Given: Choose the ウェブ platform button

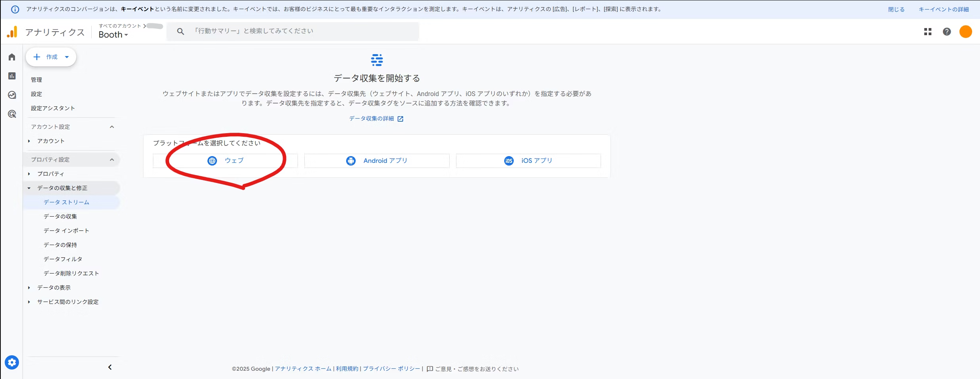Looking at the screenshot, I should 225,161.
